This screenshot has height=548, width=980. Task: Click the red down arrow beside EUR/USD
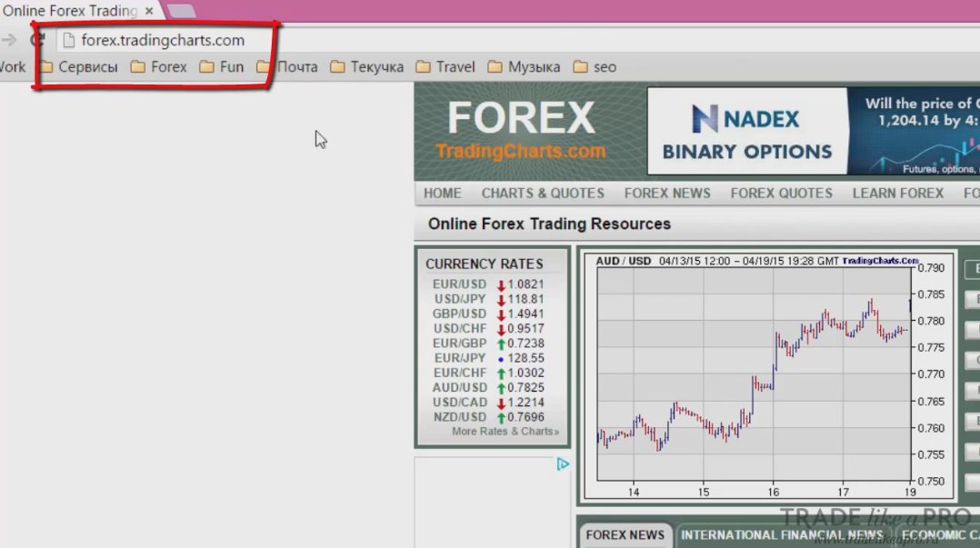coord(501,285)
